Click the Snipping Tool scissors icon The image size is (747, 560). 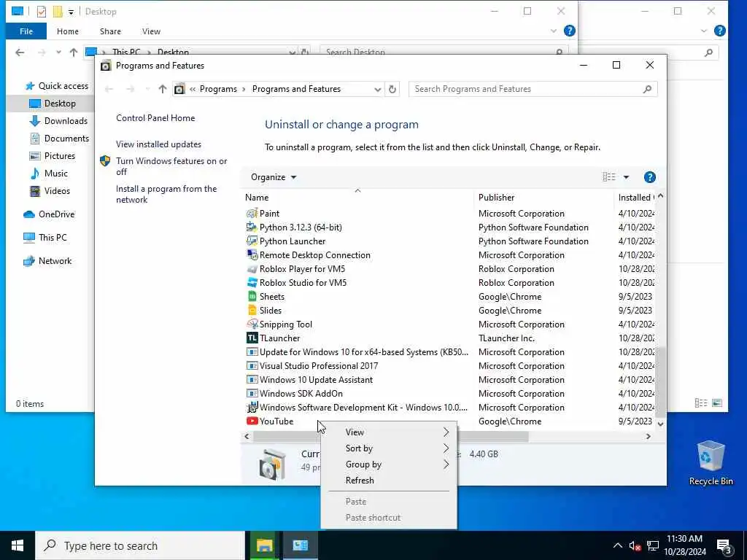point(252,324)
